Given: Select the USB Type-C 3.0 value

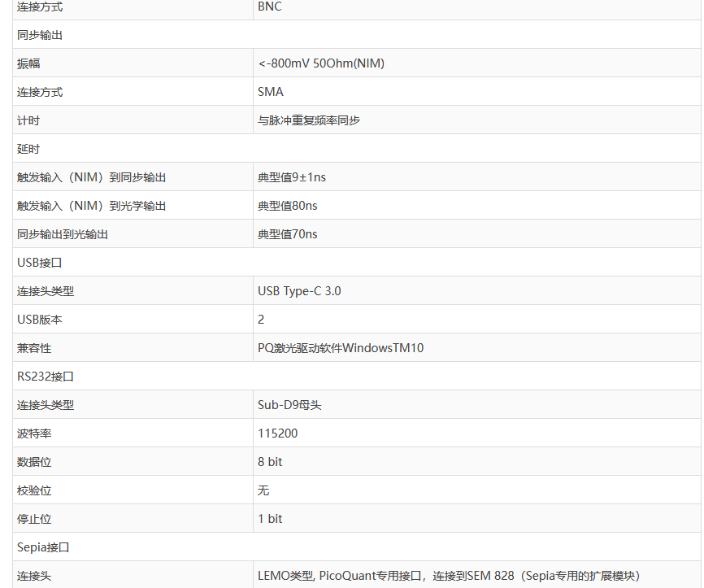Looking at the screenshot, I should point(299,291).
